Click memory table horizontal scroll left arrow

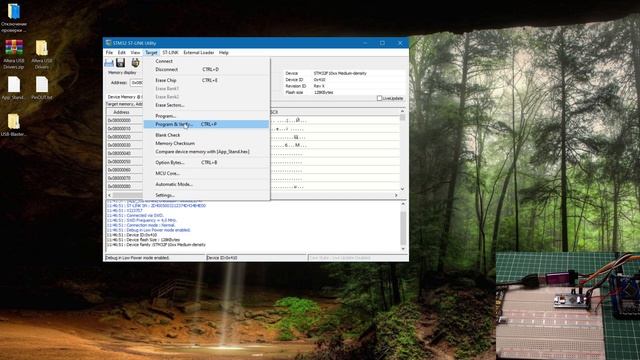coord(109,196)
